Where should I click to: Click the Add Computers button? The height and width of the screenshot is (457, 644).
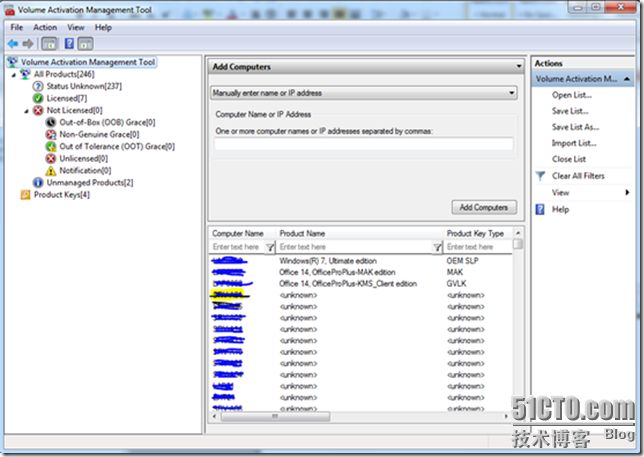[484, 207]
